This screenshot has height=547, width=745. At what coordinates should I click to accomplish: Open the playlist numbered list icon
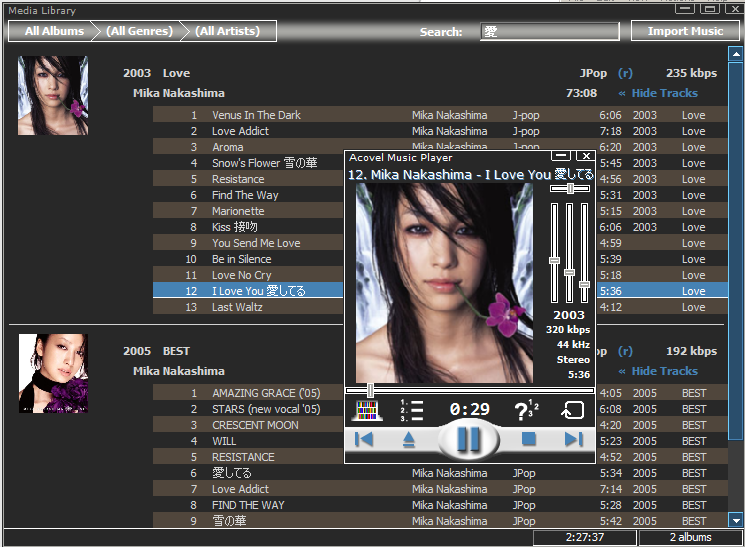(x=411, y=410)
